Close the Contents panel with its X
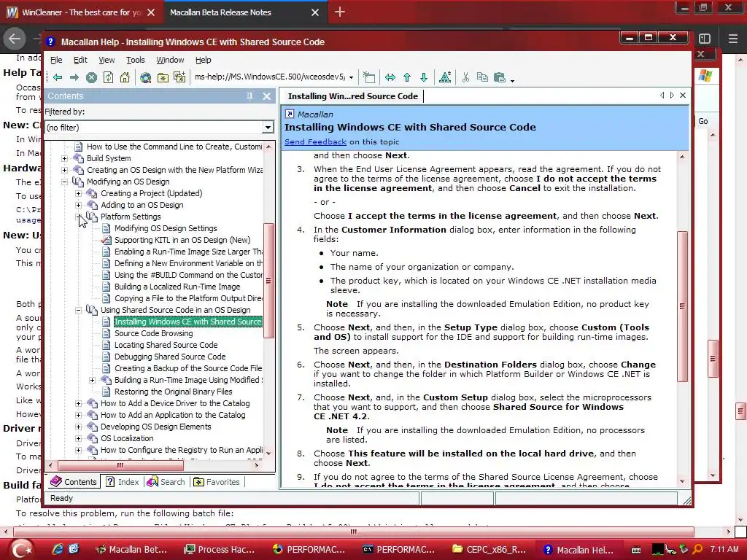The image size is (747, 560). pos(267,96)
